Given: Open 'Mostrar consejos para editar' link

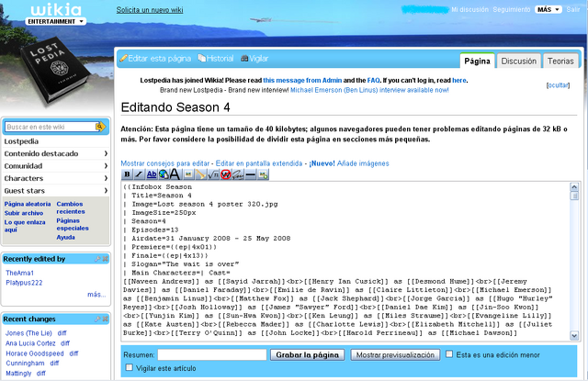Looking at the screenshot, I should [165, 163].
